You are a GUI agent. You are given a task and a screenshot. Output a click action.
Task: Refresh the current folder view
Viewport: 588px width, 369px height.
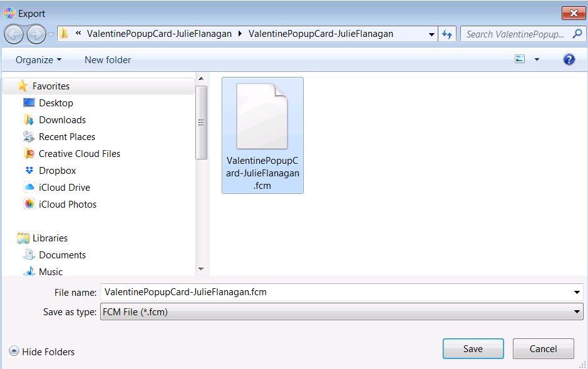point(447,34)
